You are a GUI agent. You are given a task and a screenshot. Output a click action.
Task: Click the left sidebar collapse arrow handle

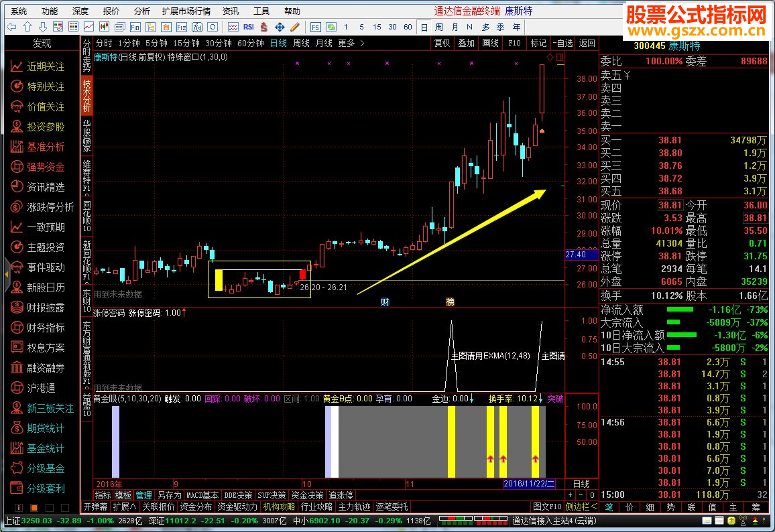tap(7, 273)
